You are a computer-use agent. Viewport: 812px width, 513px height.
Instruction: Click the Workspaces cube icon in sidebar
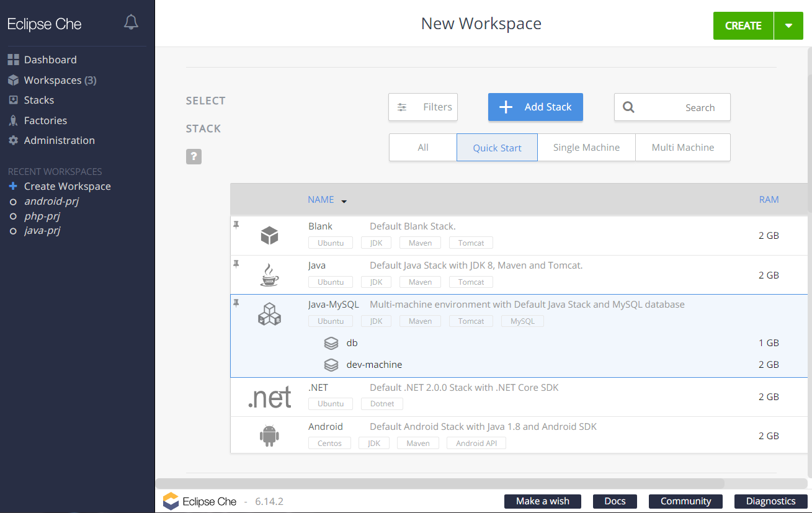(x=13, y=80)
